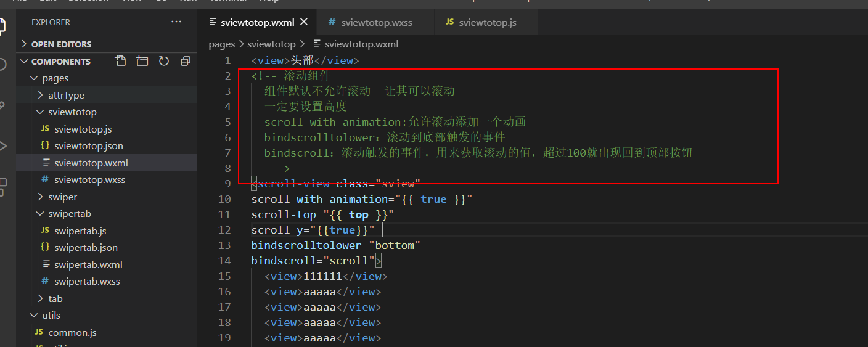The height and width of the screenshot is (347, 868).
Task: Collapse the utils folder
Action: click(35, 315)
